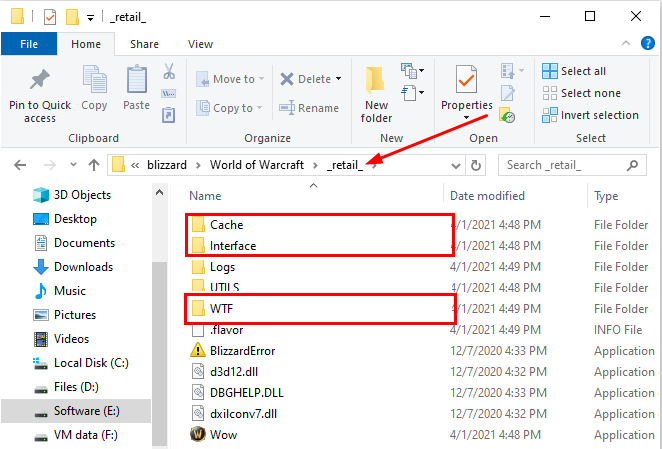Viewport: 662px width, 449px height.
Task: Open Recent locations dropdown arrow
Action: tap(73, 165)
